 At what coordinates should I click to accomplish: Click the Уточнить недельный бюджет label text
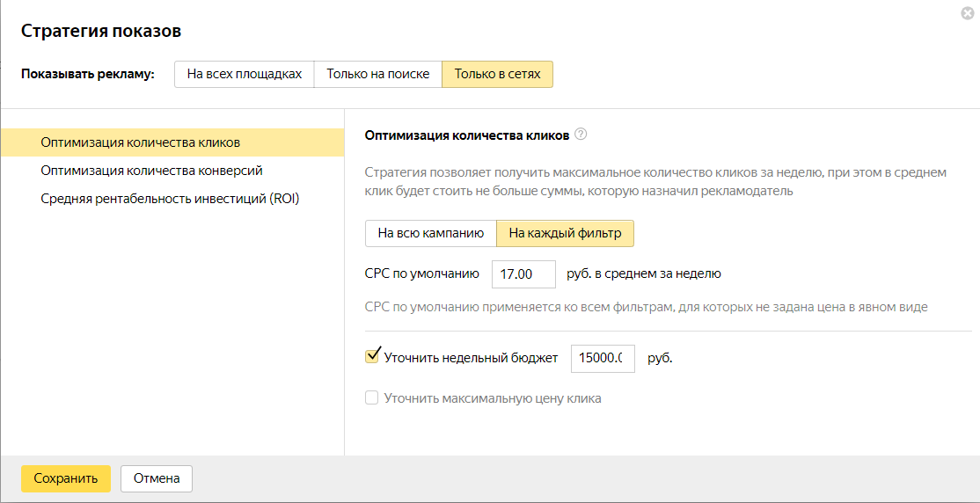pyautogui.click(x=471, y=358)
